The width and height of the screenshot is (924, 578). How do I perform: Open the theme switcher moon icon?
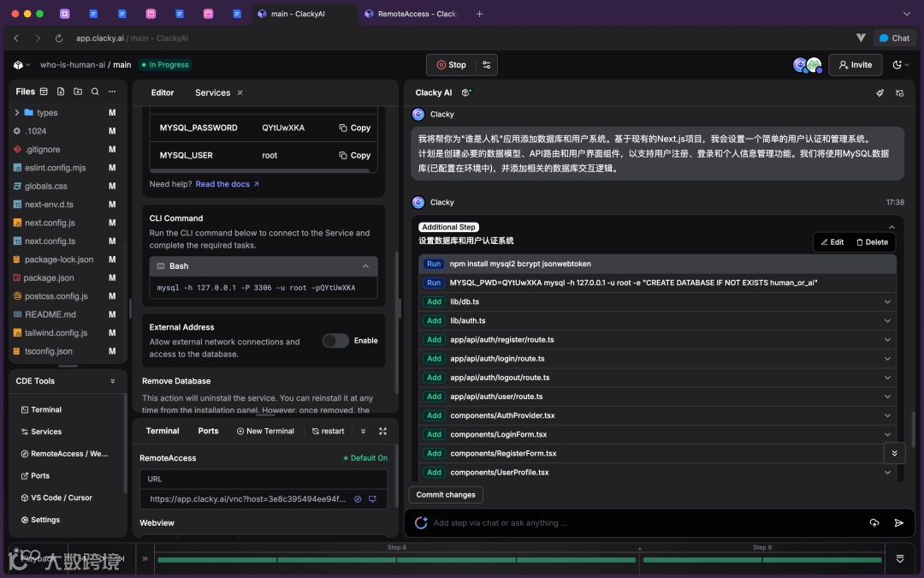click(x=897, y=65)
